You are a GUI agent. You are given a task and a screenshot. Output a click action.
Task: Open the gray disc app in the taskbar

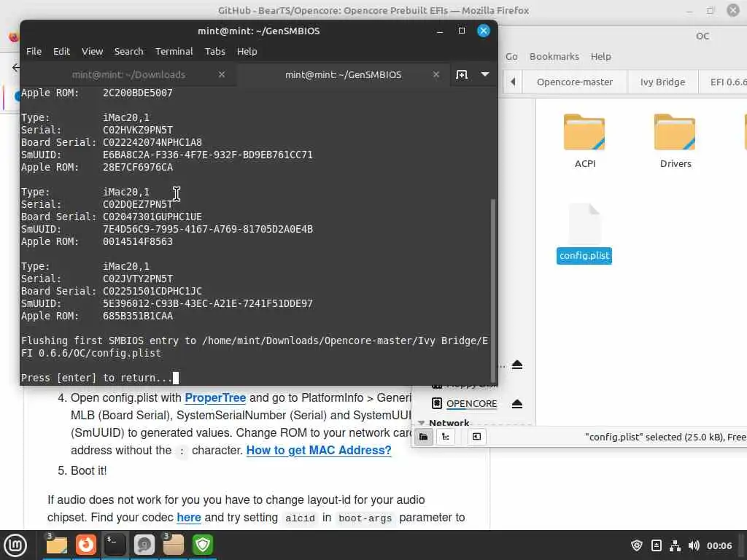tap(144, 545)
